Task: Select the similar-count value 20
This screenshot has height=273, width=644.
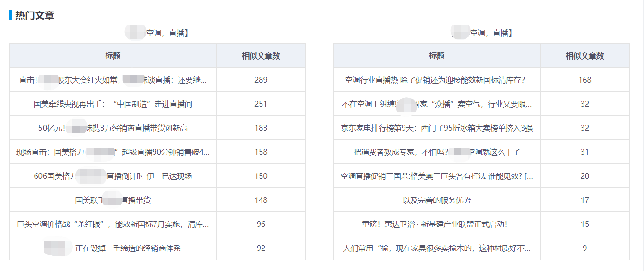Action: 584,176
